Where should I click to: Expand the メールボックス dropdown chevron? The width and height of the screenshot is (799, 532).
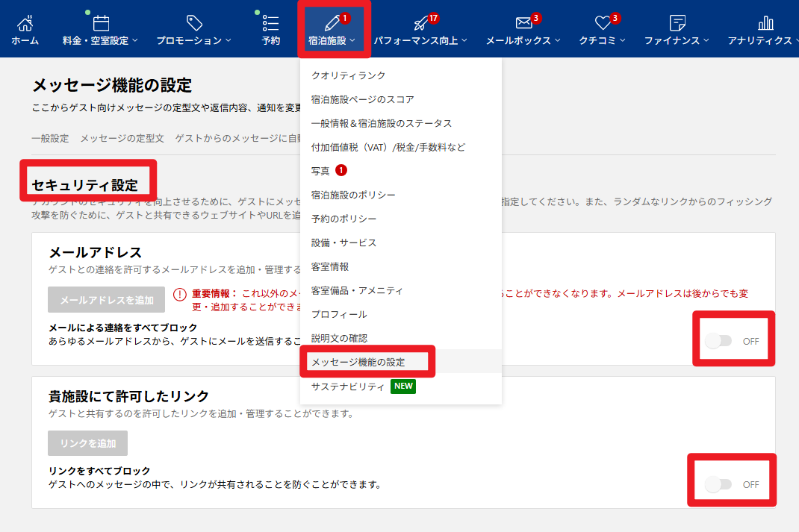[x=558, y=40]
